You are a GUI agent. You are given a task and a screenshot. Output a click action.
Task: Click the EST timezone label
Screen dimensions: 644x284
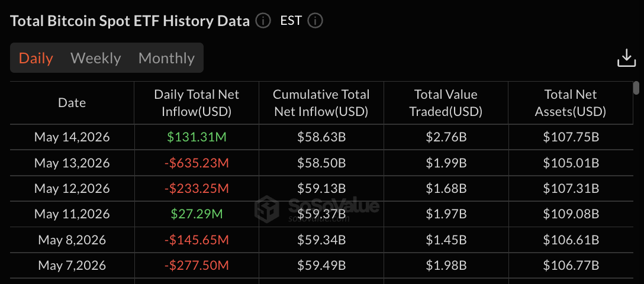tap(291, 21)
